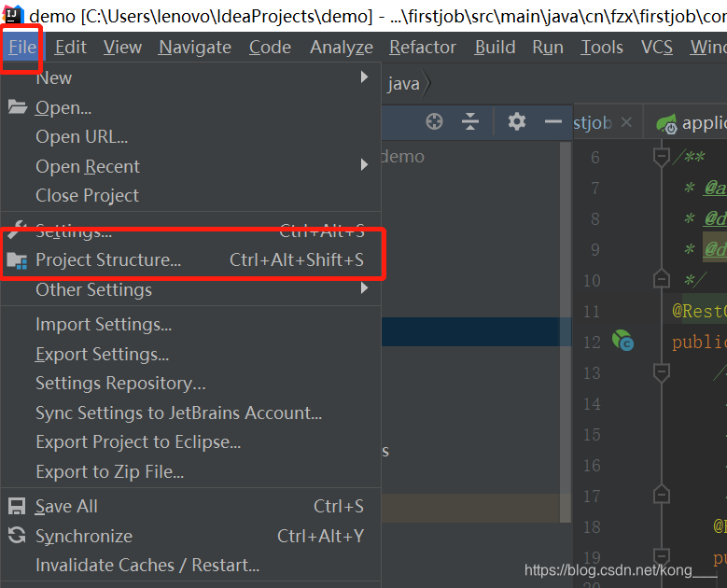Image resolution: width=727 pixels, height=588 pixels.
Task: Expand the New submenu arrow
Action: [364, 77]
